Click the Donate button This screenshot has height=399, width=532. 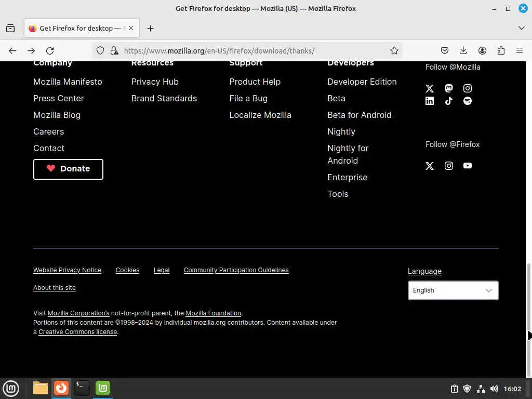point(68,169)
